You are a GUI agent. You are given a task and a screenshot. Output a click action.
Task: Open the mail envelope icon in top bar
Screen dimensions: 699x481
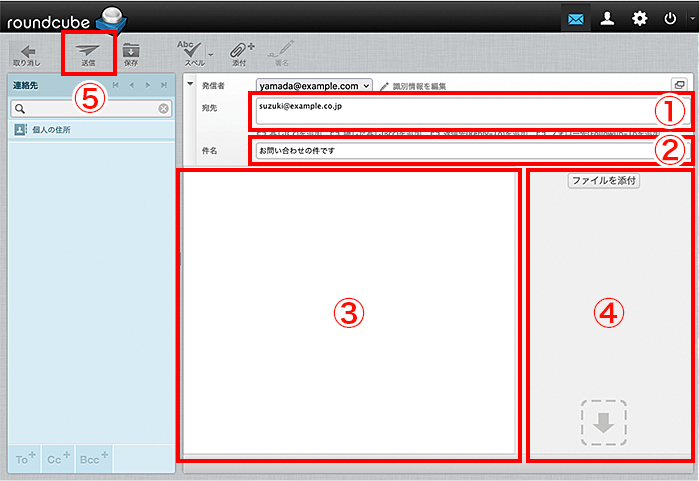click(x=576, y=17)
